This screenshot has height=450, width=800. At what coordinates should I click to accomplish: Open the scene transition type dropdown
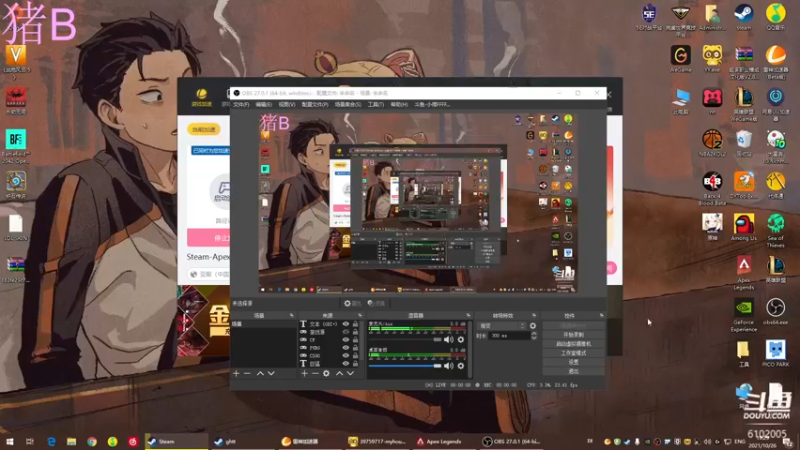pos(502,326)
